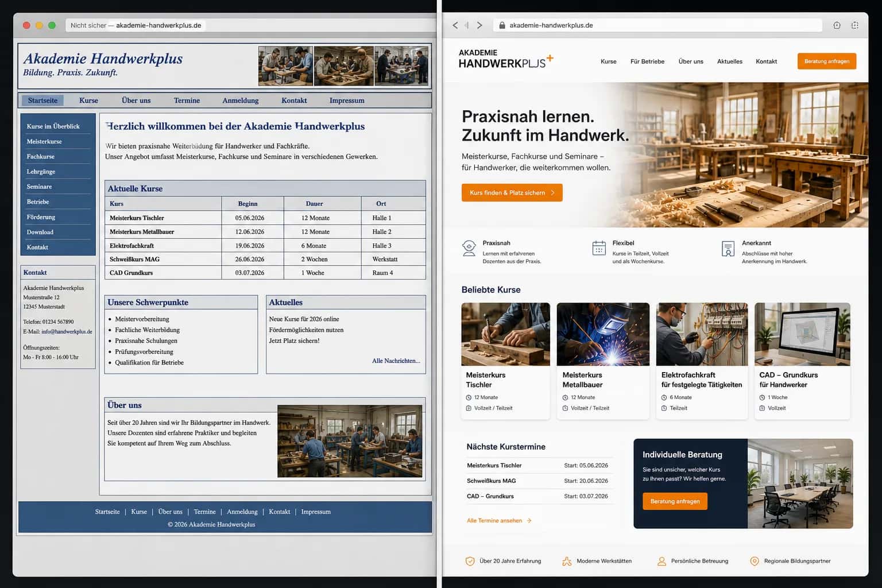Click the Praxisnah feature icon

[x=469, y=249]
